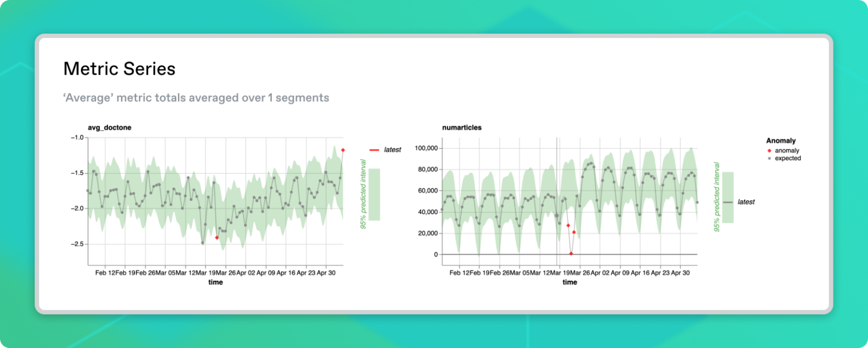The width and height of the screenshot is (868, 348).
Task: Select the red latest line symbol
Action: [375, 149]
